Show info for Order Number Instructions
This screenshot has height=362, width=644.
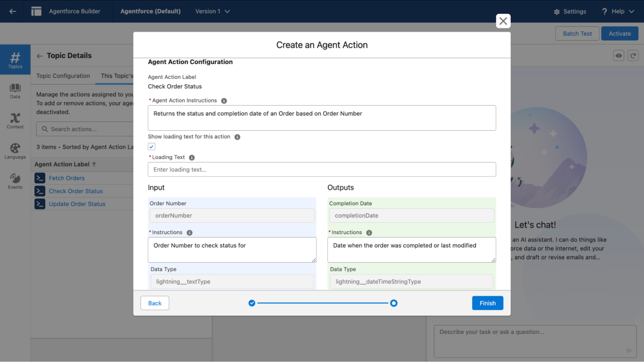[190, 233]
